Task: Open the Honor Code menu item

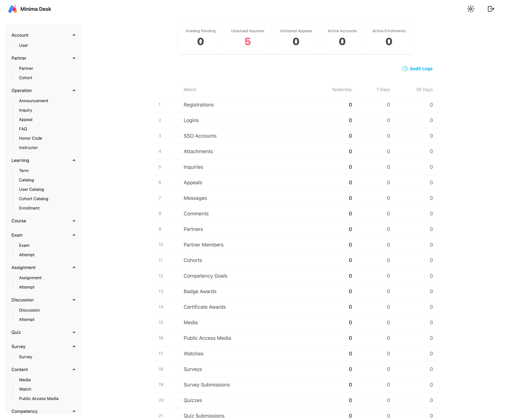Action: (x=30, y=138)
